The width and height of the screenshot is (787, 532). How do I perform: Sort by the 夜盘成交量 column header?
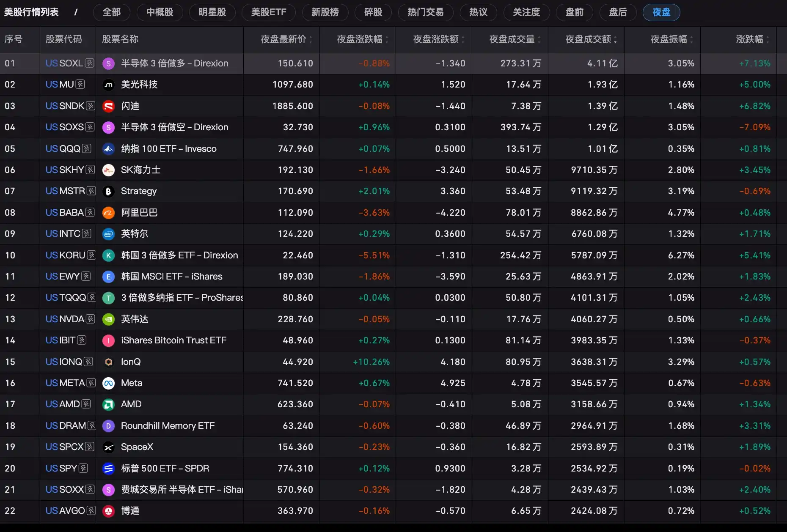point(515,39)
